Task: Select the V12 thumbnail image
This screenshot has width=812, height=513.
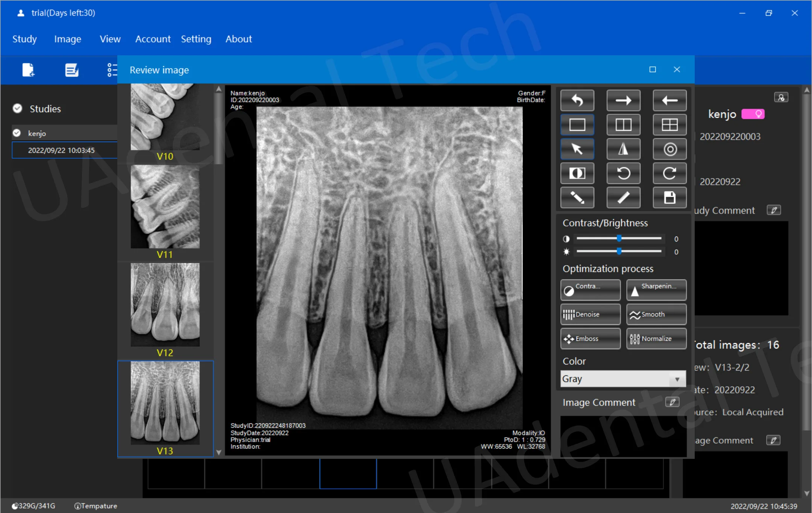Action: click(x=165, y=305)
